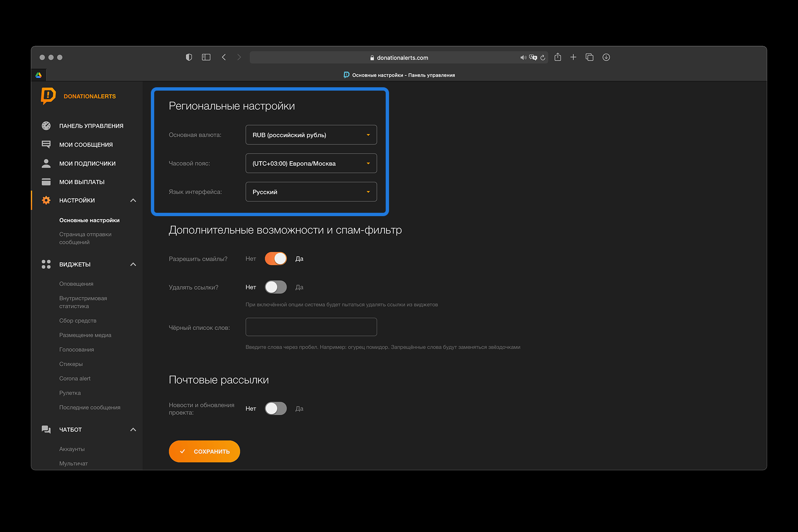Collapse the Чатбот section chevron
The height and width of the screenshot is (532, 798).
click(133, 429)
